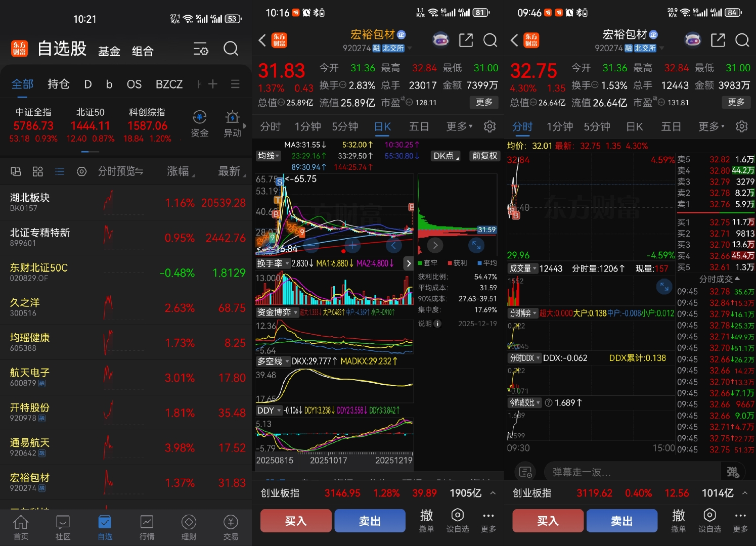
Task: Open 久之洋 300516 stock row
Action: pyautogui.click(x=126, y=307)
